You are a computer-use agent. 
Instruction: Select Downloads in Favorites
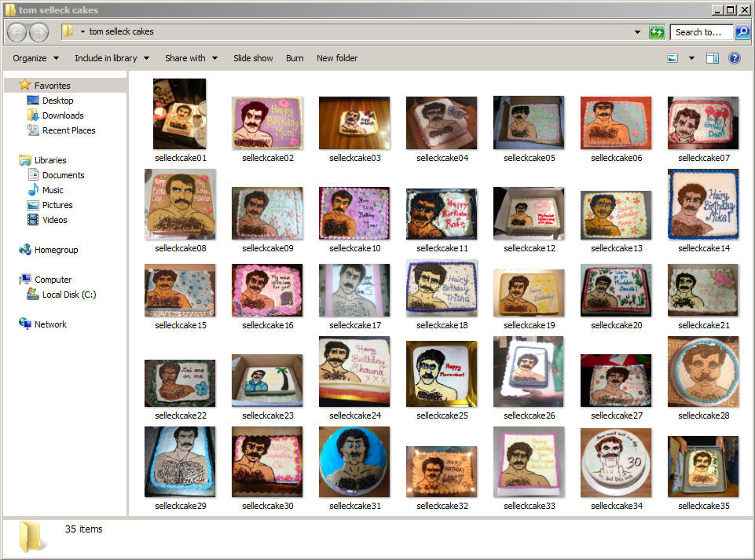[63, 115]
